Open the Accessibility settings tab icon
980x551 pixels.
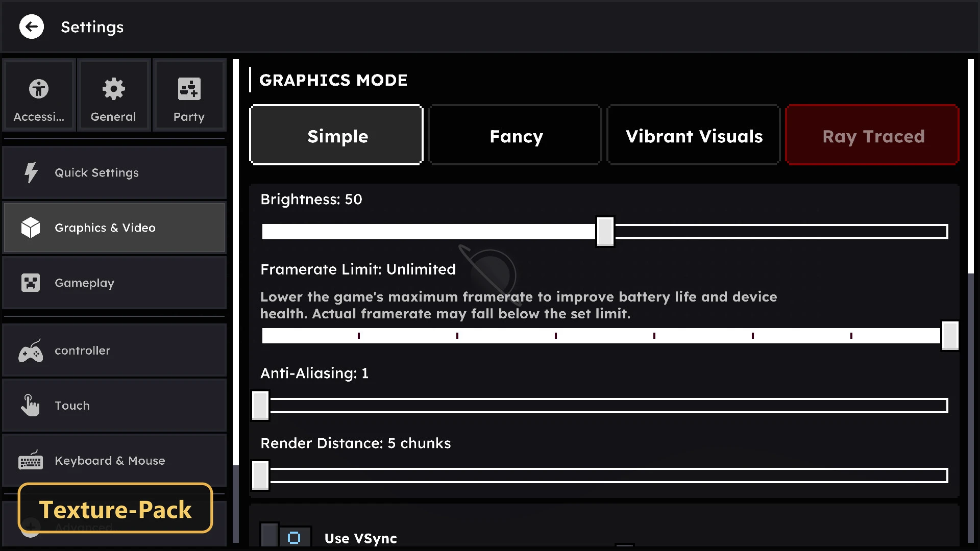coord(39,89)
